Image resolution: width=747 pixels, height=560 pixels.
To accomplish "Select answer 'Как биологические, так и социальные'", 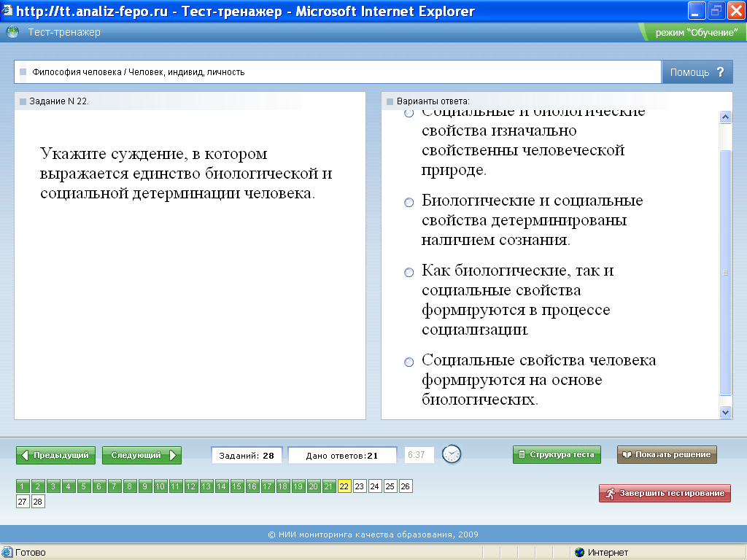I will 409,273.
